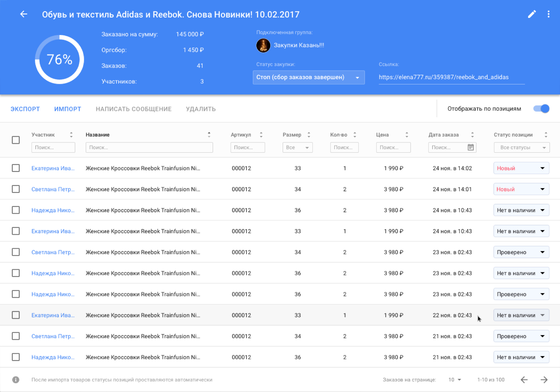
Task: Open the three-dot more options menu
Action: 548,14
